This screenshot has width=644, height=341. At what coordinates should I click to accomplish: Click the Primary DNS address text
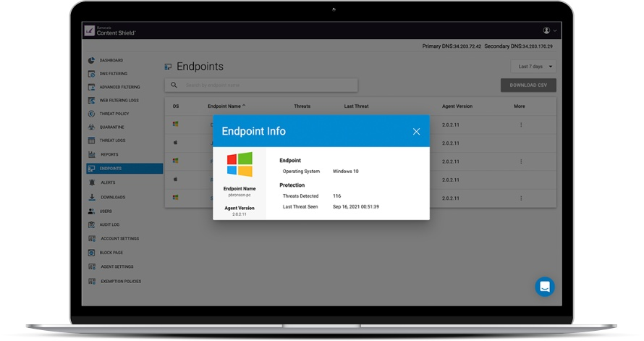point(452,46)
